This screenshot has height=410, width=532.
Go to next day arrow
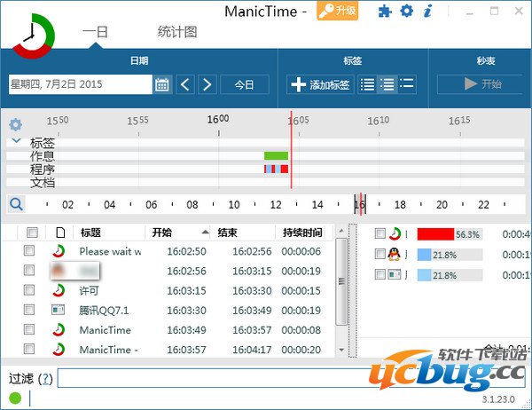[207, 84]
